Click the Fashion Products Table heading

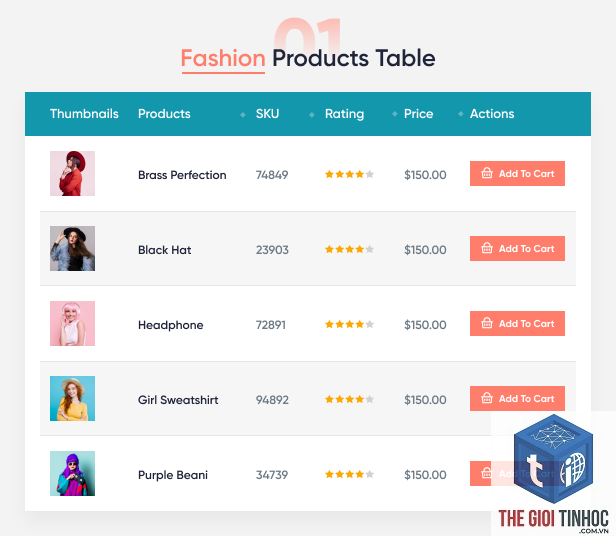[x=308, y=58]
